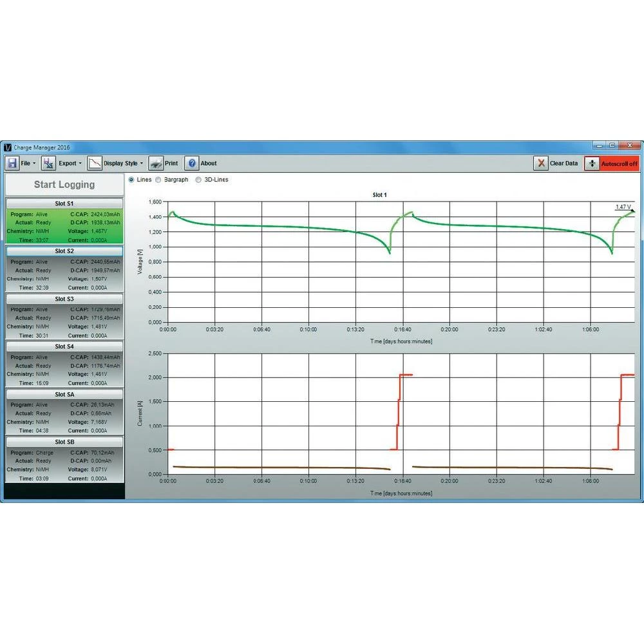644x644 pixels.
Task: Click the 1,47 V marker on voltage graph
Action: click(623, 207)
